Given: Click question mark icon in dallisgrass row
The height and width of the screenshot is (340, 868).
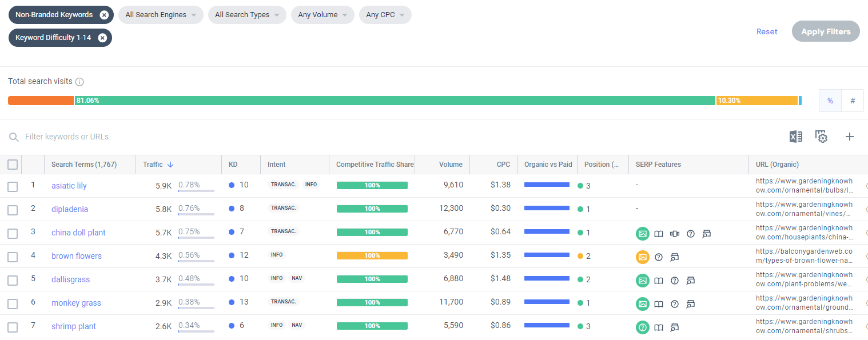Looking at the screenshot, I should click(675, 281).
